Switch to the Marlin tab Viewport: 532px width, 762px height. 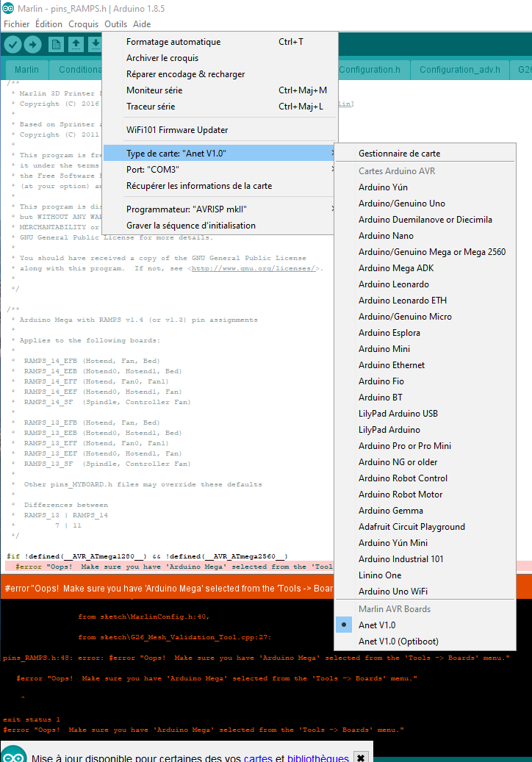pos(26,70)
